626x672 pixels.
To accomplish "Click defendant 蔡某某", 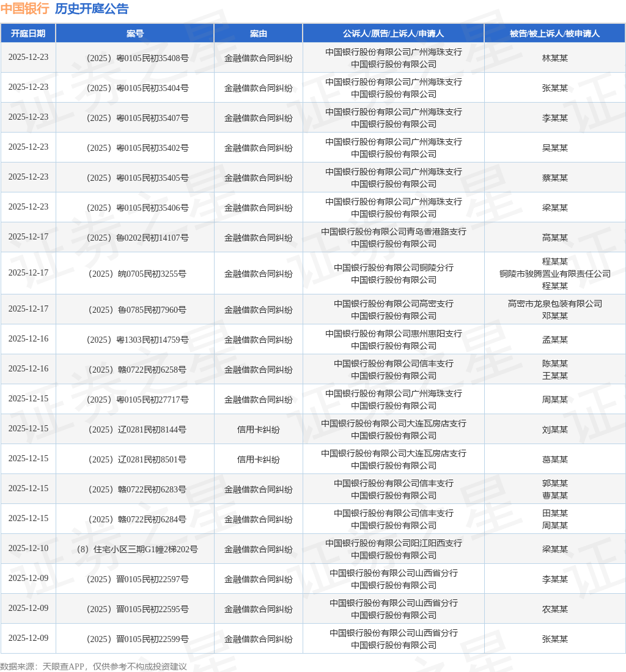I will 555,178.
